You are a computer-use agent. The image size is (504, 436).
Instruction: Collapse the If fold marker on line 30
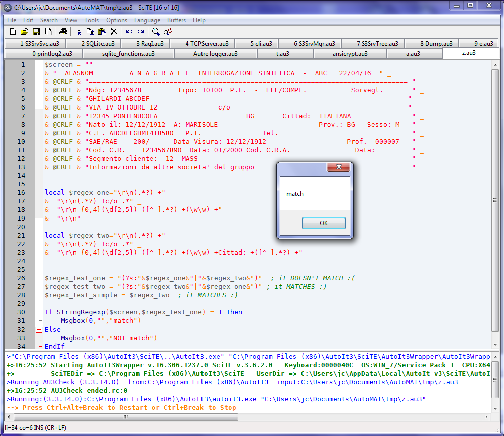[x=39, y=312]
